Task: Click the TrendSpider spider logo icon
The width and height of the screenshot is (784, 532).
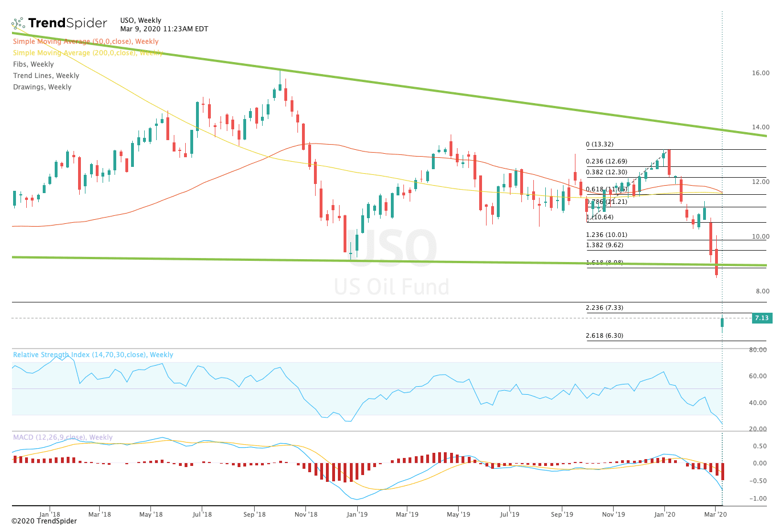Action: 18,23
